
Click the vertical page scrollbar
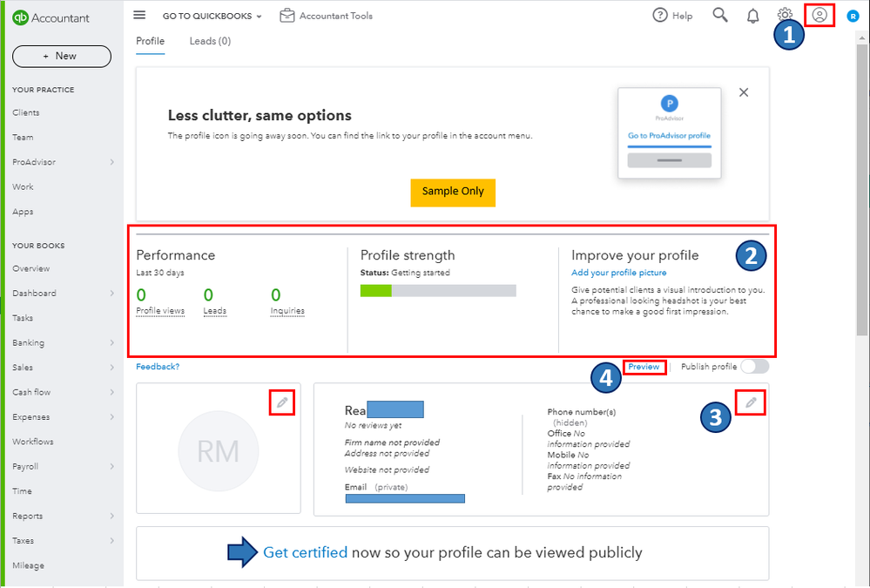pyautogui.click(x=861, y=191)
